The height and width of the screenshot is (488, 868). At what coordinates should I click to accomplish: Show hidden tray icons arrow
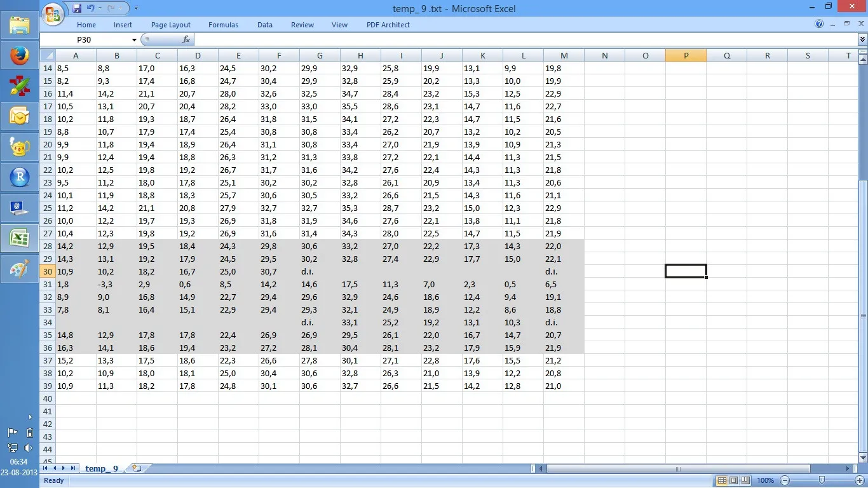(x=30, y=417)
